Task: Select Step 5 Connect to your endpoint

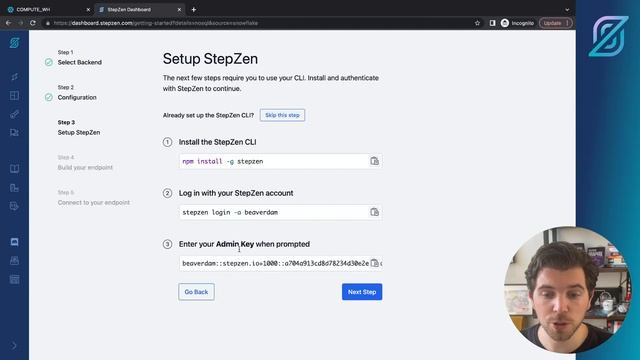Action: (93, 198)
